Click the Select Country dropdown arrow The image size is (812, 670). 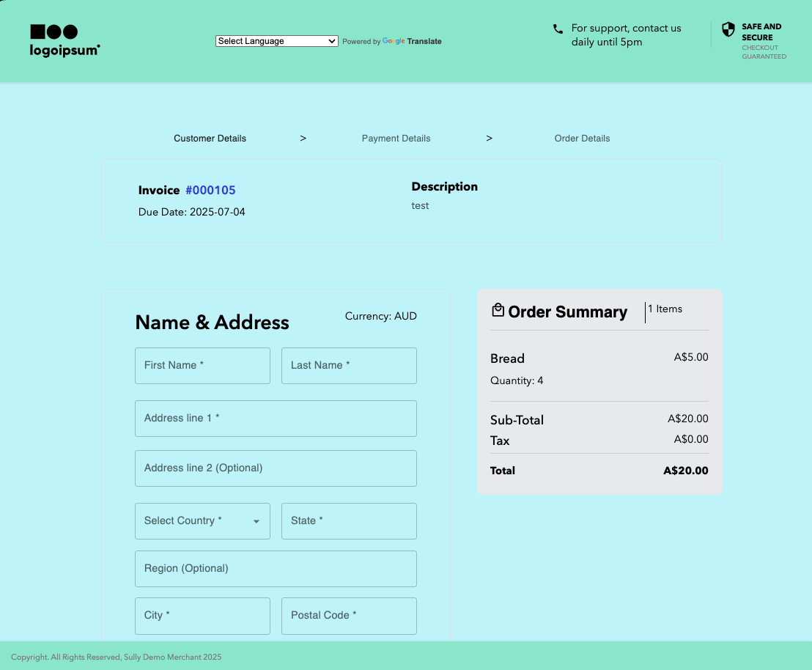pyautogui.click(x=256, y=522)
